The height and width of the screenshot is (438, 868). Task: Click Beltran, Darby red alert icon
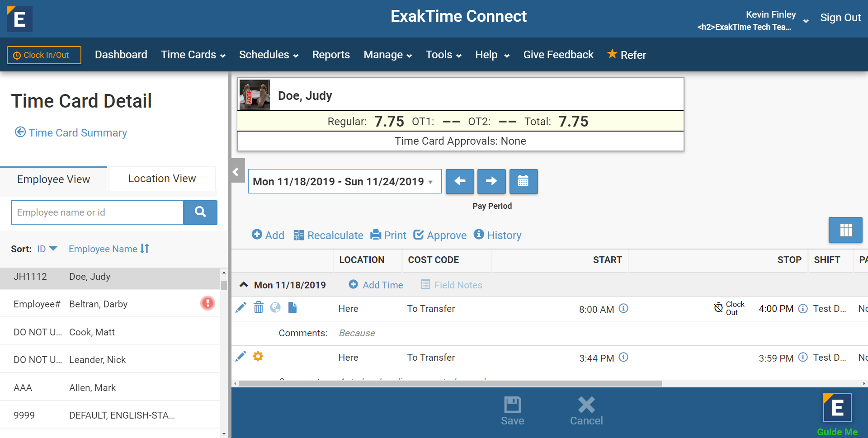click(208, 303)
